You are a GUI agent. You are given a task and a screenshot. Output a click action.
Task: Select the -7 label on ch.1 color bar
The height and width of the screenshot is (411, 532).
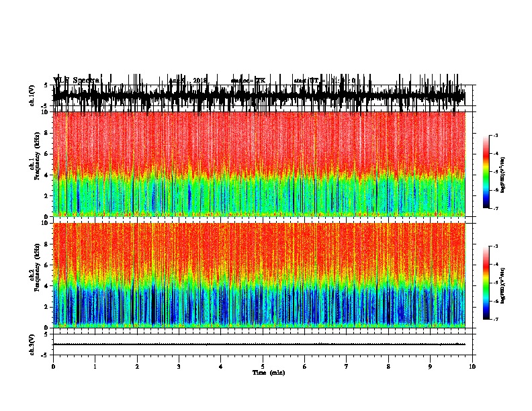tap(495, 208)
